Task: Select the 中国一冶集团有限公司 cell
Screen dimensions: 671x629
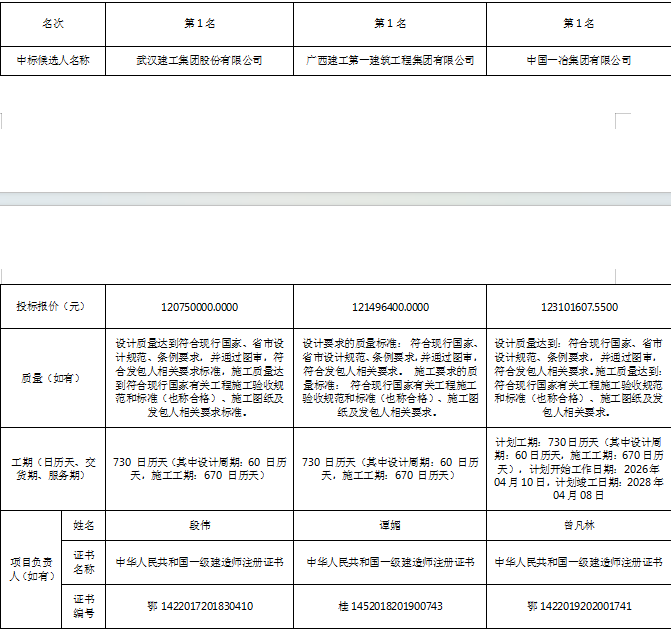Action: pyautogui.click(x=578, y=60)
